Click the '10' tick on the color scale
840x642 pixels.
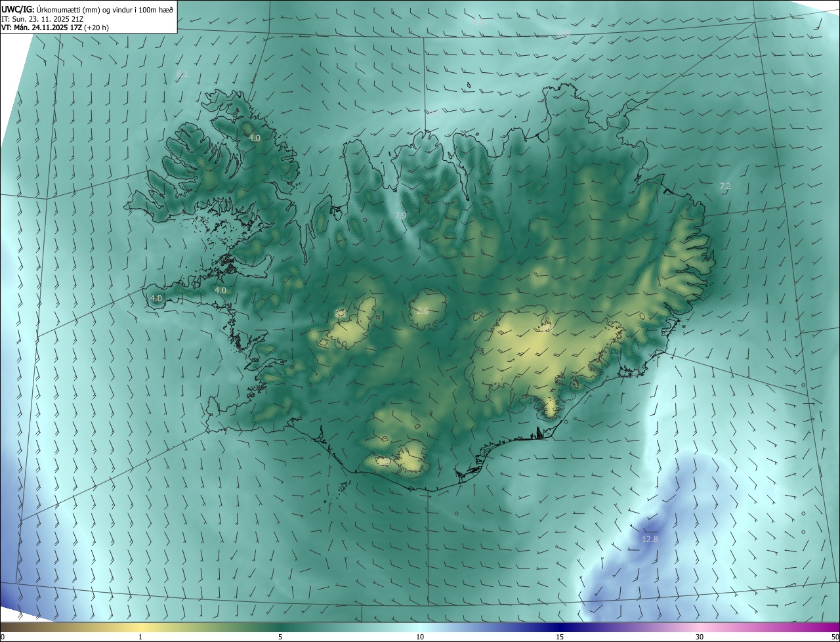tap(420, 637)
